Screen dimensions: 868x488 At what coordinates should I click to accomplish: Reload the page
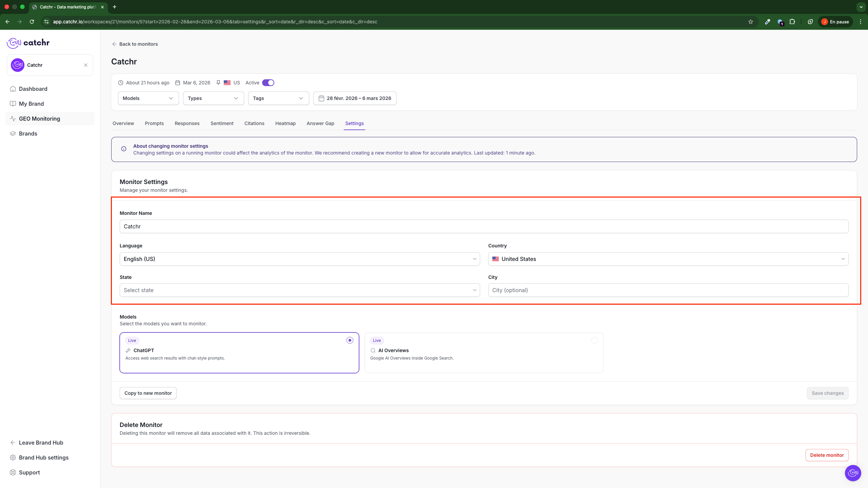[x=32, y=22]
